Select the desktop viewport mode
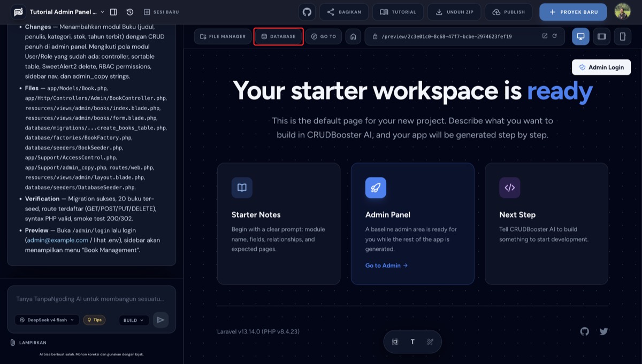The image size is (642, 364). pos(580,36)
